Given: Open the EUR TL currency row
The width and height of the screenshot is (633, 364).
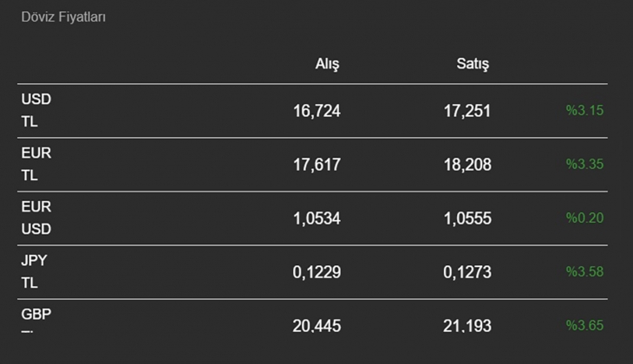Looking at the screenshot, I should pyautogui.click(x=36, y=164).
